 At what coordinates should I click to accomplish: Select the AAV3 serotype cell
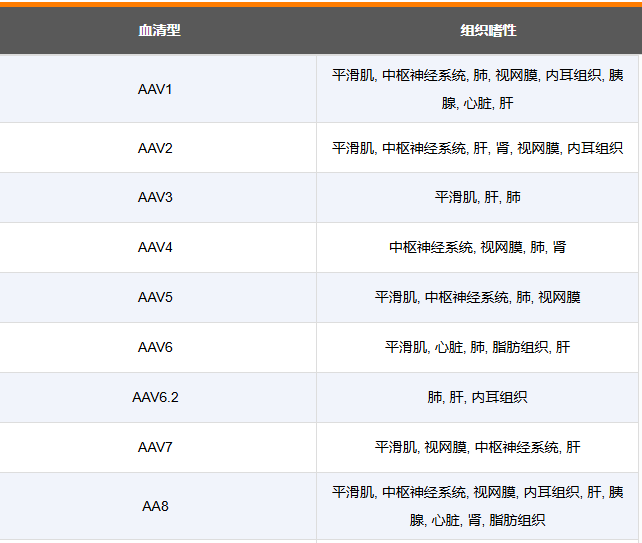click(158, 197)
